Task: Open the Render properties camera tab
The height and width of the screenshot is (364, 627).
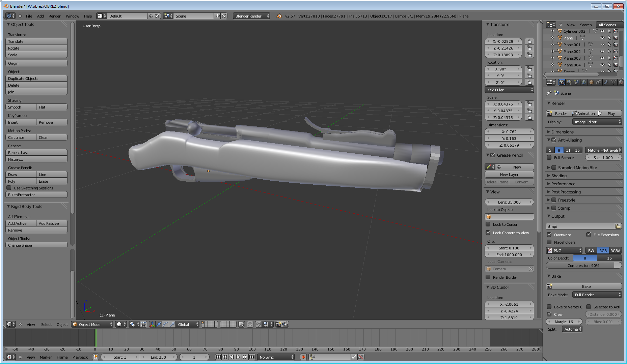Action: pos(562,82)
